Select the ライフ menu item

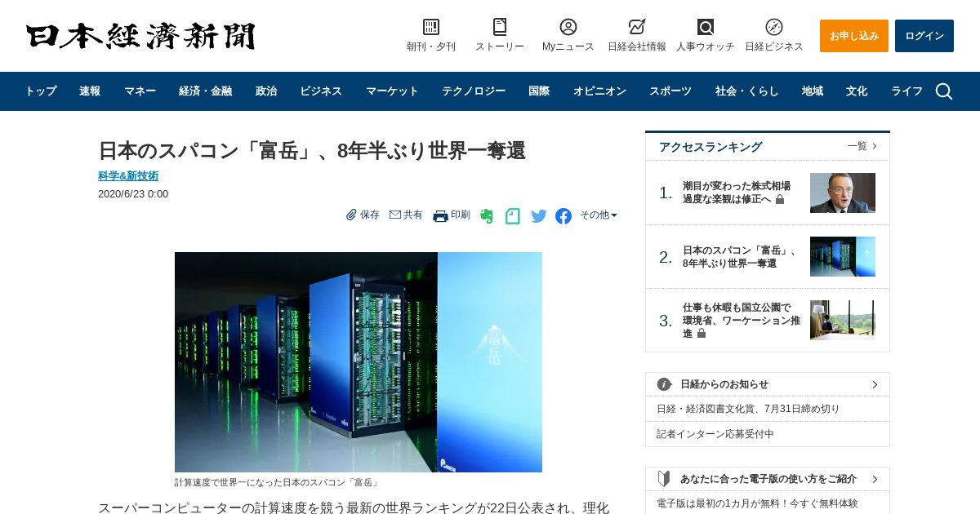pyautogui.click(x=906, y=91)
